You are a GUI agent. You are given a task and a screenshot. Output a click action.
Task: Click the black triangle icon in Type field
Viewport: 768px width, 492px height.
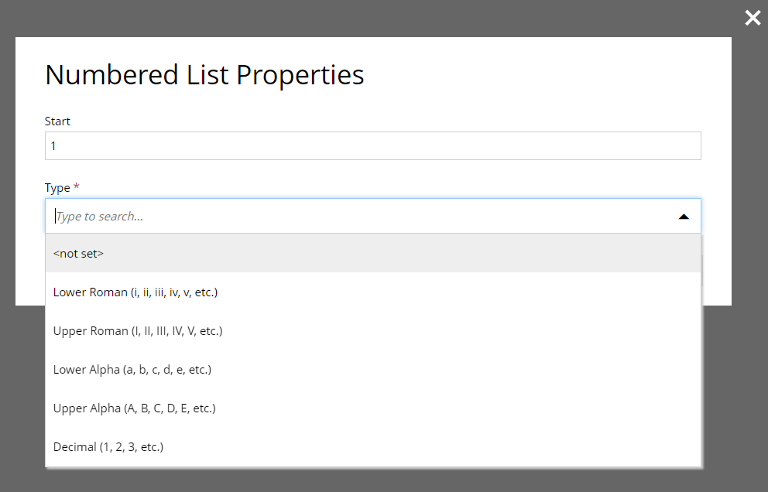coord(683,217)
